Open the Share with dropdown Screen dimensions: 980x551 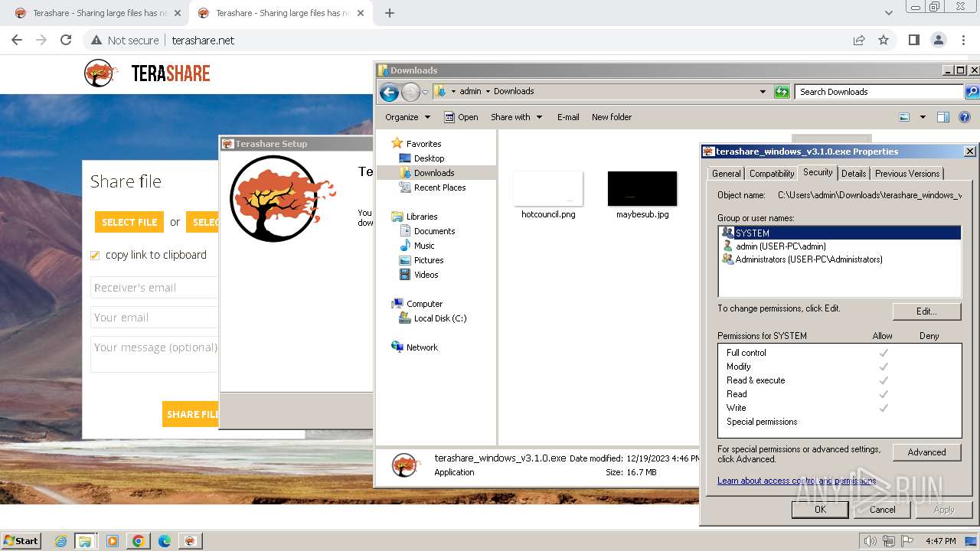tap(516, 117)
